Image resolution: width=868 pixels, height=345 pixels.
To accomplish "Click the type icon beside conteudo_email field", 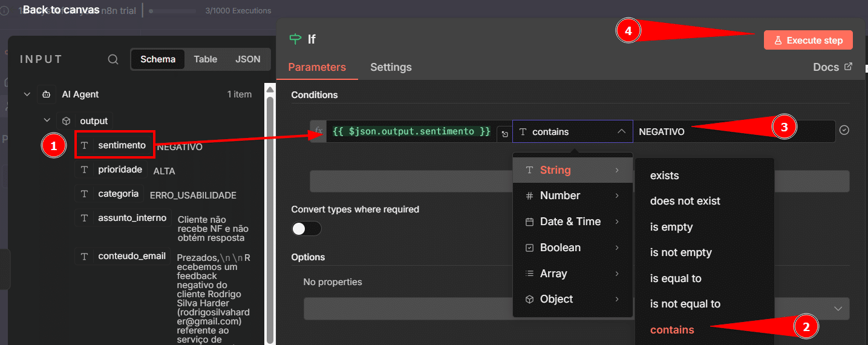I will pos(85,256).
